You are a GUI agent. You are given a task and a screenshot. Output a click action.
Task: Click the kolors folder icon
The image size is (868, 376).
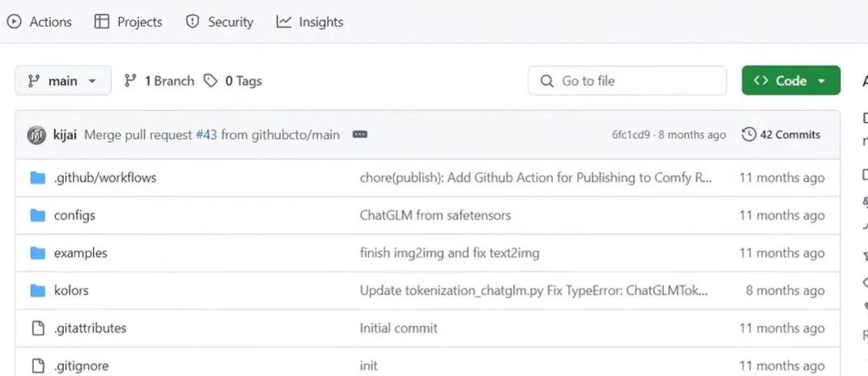click(37, 290)
